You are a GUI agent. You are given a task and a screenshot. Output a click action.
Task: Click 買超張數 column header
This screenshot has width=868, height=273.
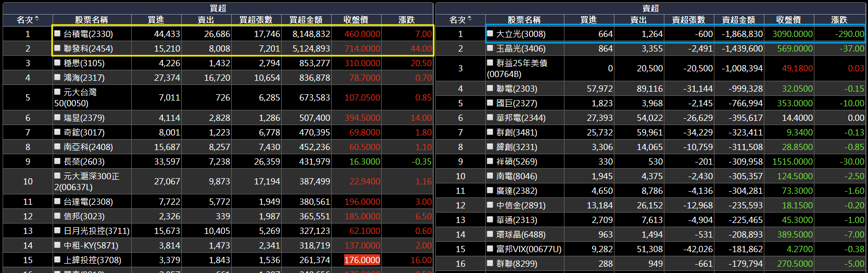pos(256,20)
